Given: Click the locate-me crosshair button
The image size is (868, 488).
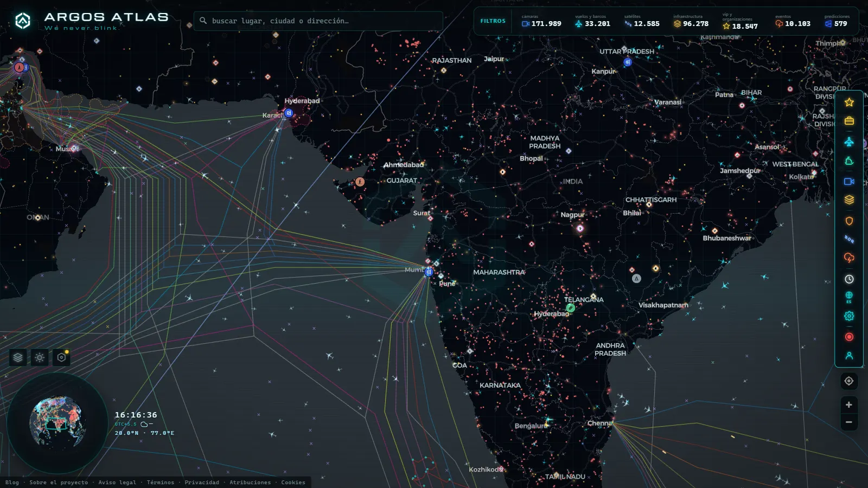Looking at the screenshot, I should 849,381.
